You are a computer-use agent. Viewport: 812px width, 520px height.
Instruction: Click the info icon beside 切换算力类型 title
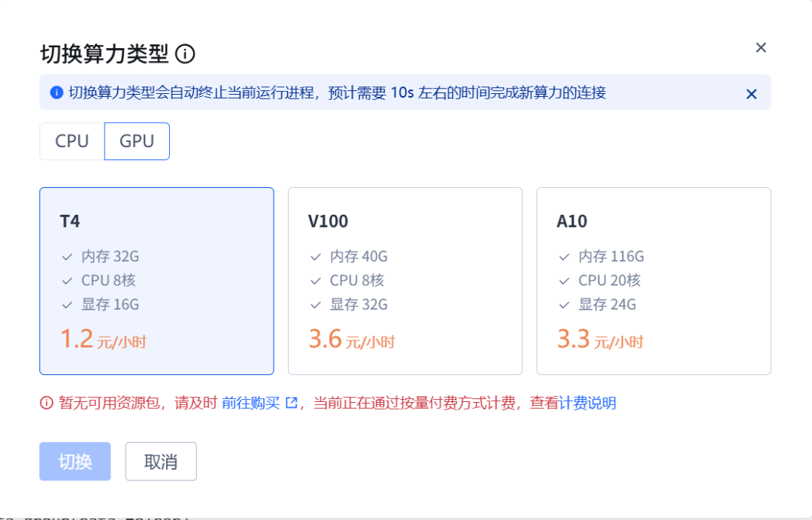(x=185, y=54)
